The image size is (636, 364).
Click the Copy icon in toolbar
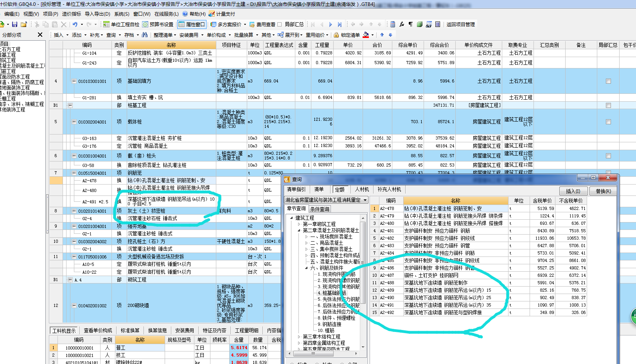tap(46, 24)
